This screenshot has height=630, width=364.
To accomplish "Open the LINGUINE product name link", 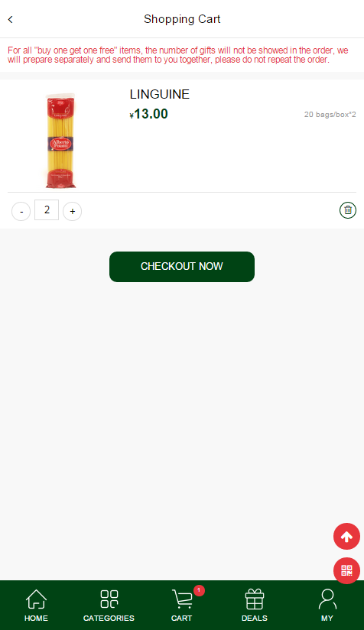I will tap(160, 94).
